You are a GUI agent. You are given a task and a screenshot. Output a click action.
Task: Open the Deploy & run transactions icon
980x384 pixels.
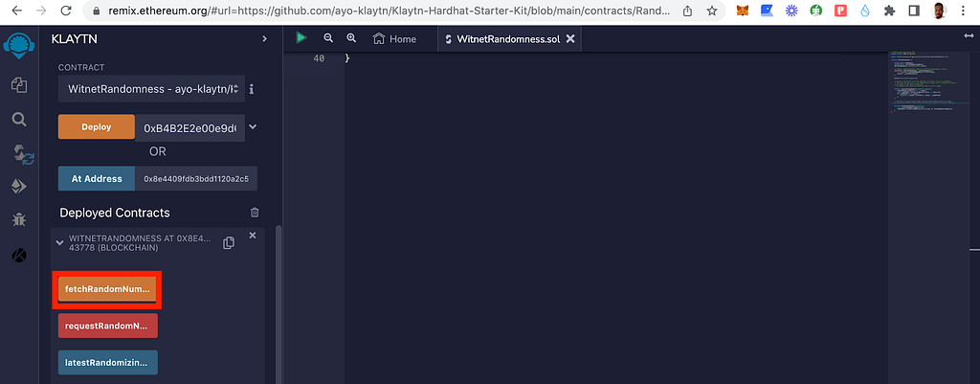(19, 187)
